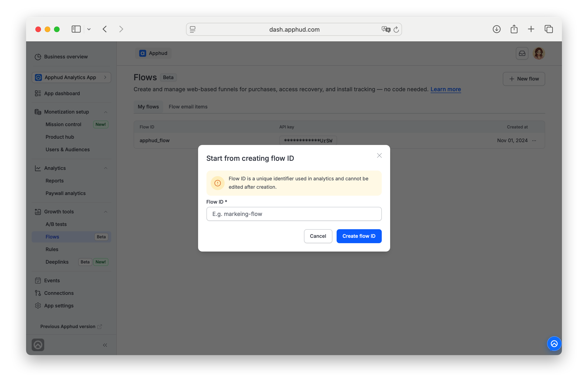Open the Learn more link

coord(445,89)
